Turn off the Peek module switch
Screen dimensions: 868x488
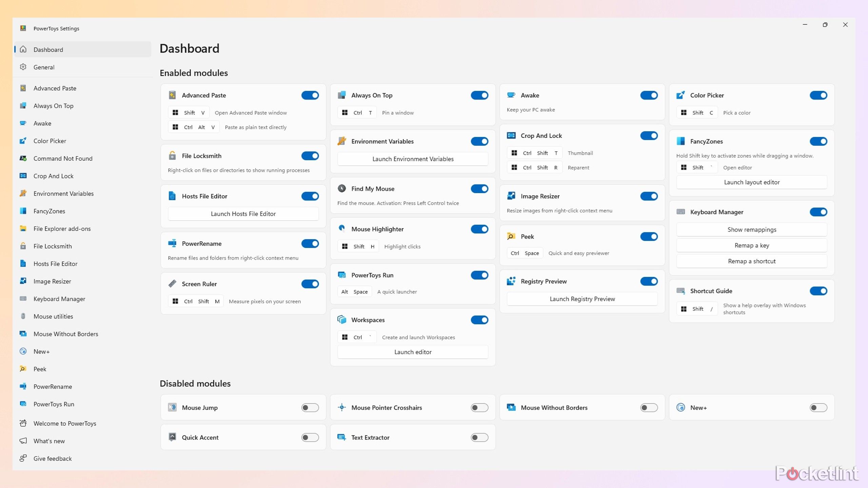[x=649, y=237]
